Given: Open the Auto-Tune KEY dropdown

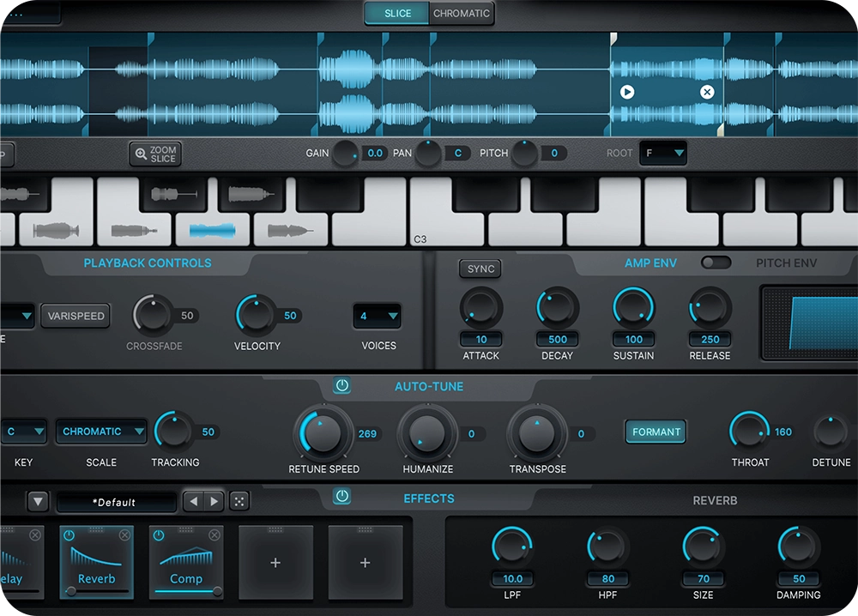Looking at the screenshot, I should coord(23,432).
